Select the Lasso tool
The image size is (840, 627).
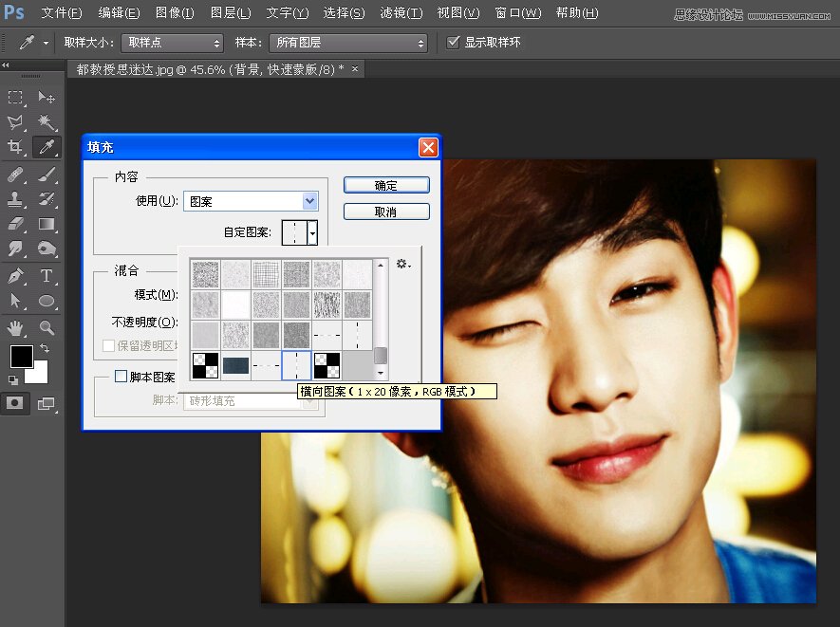coord(15,121)
